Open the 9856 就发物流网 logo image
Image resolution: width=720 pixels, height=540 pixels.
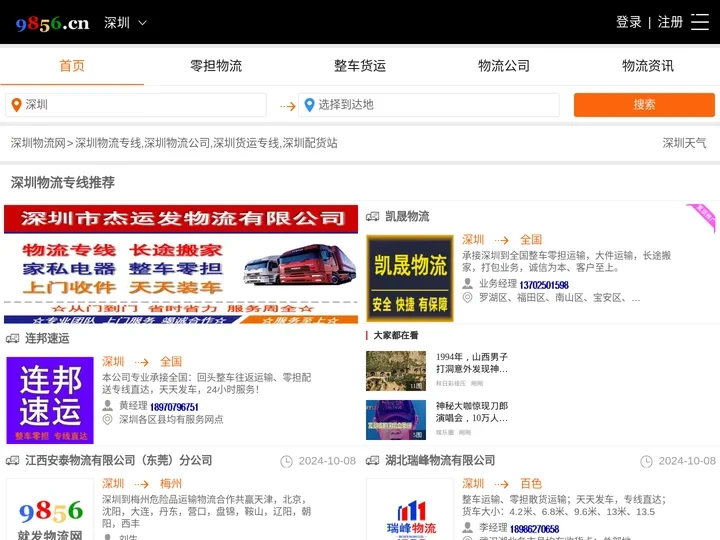tap(50, 509)
